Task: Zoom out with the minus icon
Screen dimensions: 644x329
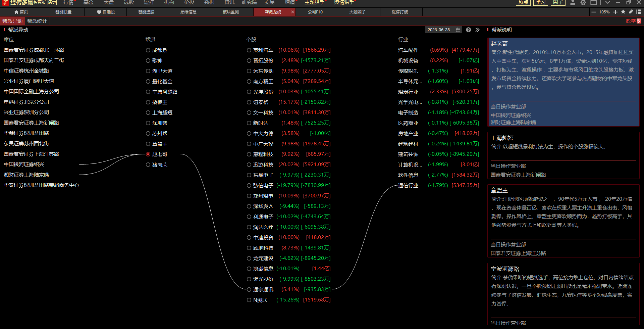Action: click(x=593, y=12)
